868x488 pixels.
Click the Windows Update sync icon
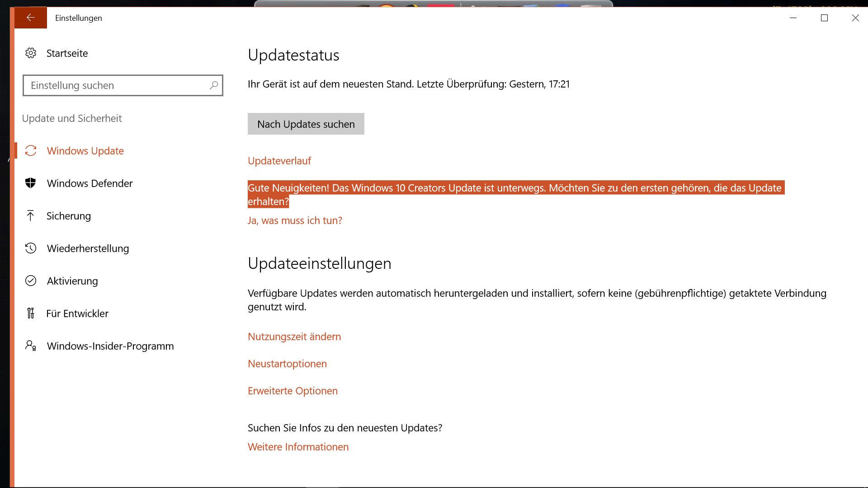pyautogui.click(x=31, y=151)
